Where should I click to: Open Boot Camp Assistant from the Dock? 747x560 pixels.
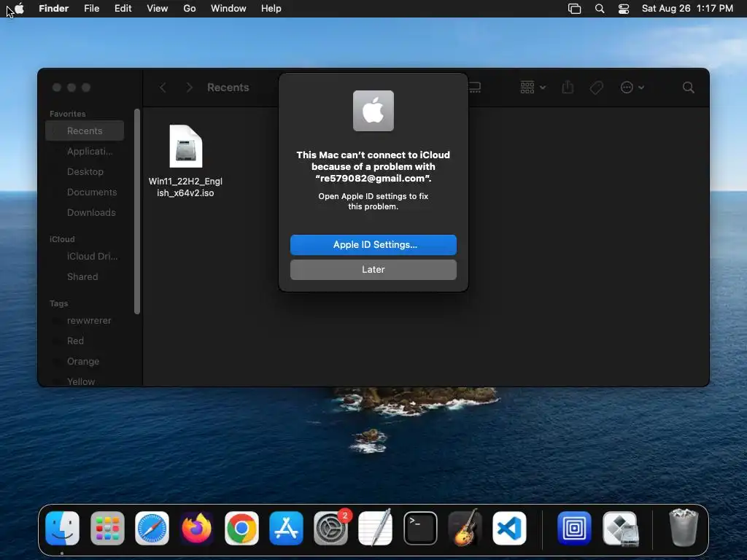click(620, 528)
